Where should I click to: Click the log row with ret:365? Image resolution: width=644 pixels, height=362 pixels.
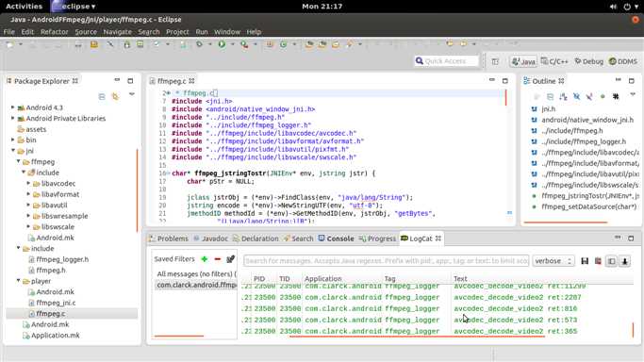click(437, 331)
